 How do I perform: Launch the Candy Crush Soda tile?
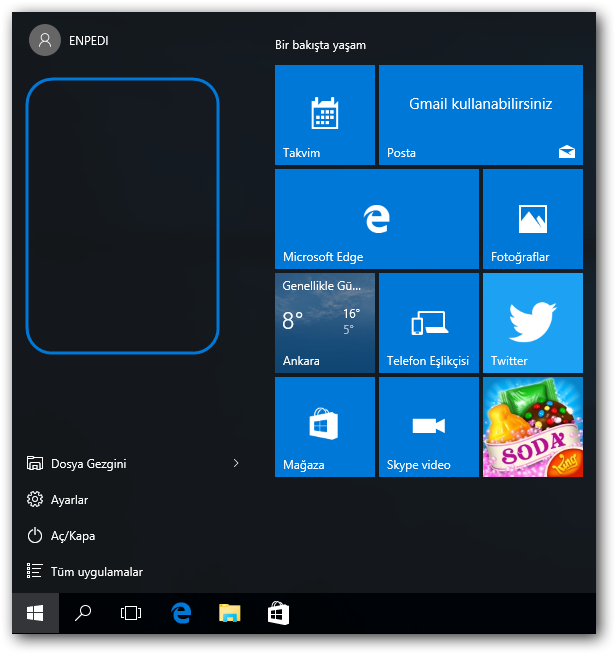533,427
